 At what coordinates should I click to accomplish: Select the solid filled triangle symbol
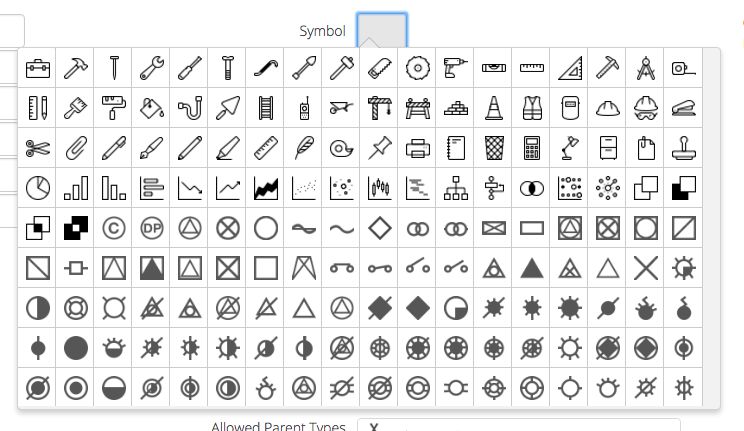532,268
